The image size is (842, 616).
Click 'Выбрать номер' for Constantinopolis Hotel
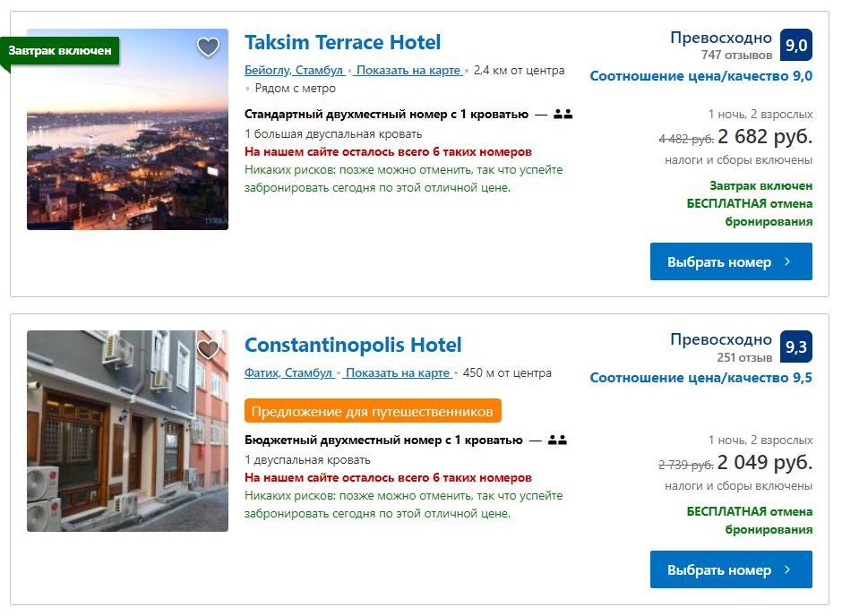731,570
